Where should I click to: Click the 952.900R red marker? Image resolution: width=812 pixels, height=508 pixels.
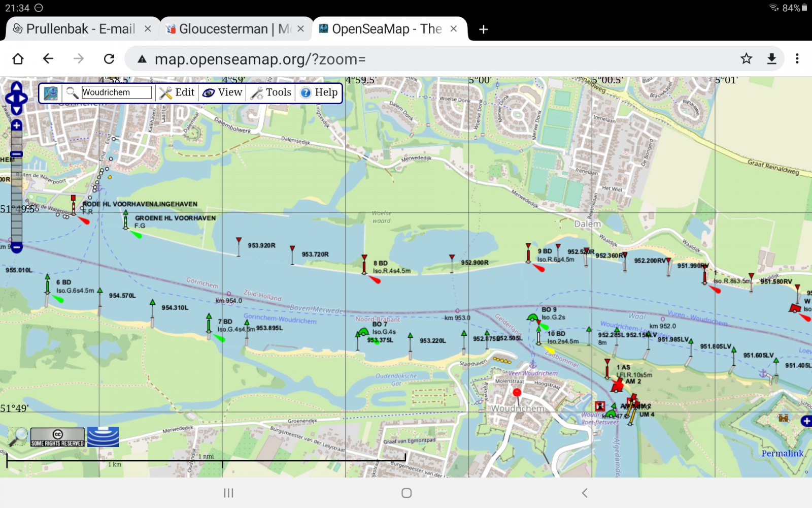point(452,264)
